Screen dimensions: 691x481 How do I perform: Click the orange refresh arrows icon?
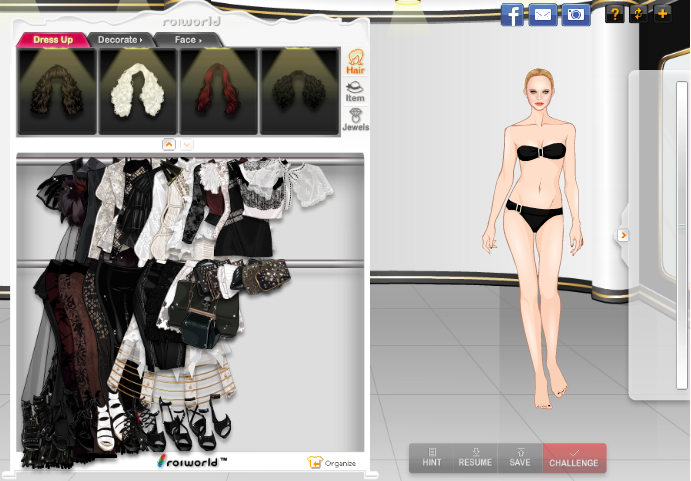638,14
